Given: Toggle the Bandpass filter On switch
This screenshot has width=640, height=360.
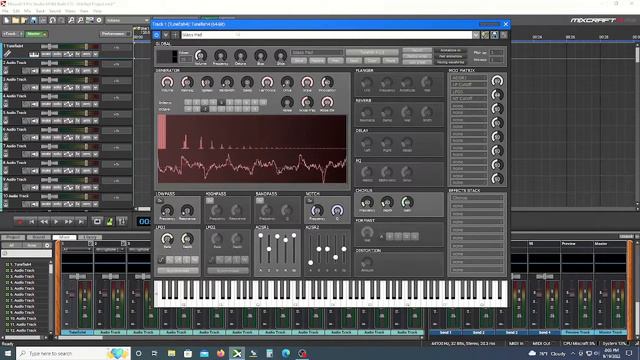Looking at the screenshot, I should tap(260, 200).
